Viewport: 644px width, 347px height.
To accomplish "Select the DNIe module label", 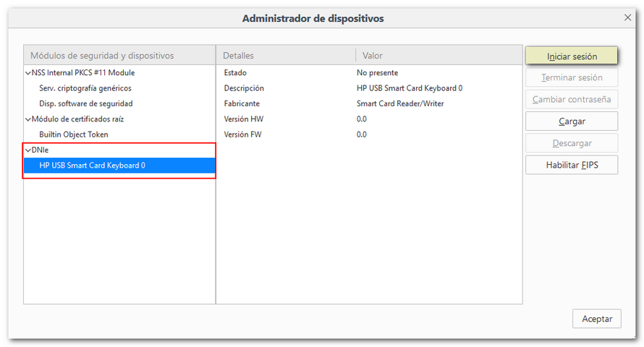I will [x=41, y=150].
